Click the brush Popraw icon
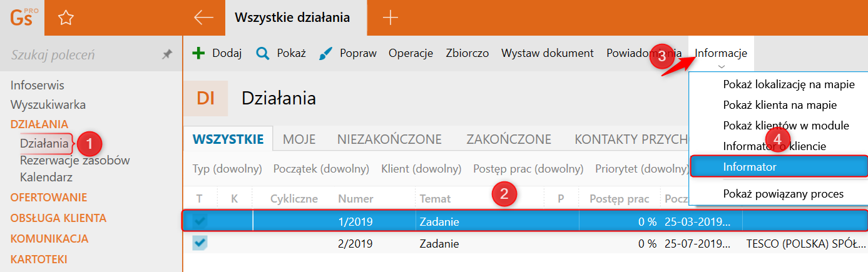This screenshot has width=868, height=272. pyautogui.click(x=325, y=53)
